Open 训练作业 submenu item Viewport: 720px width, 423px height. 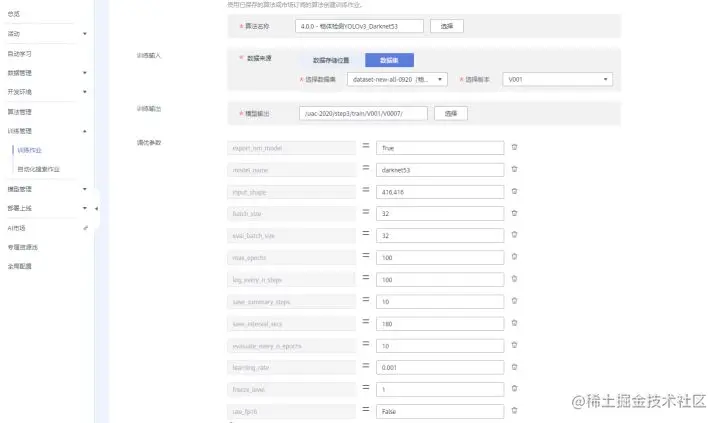(x=29, y=150)
